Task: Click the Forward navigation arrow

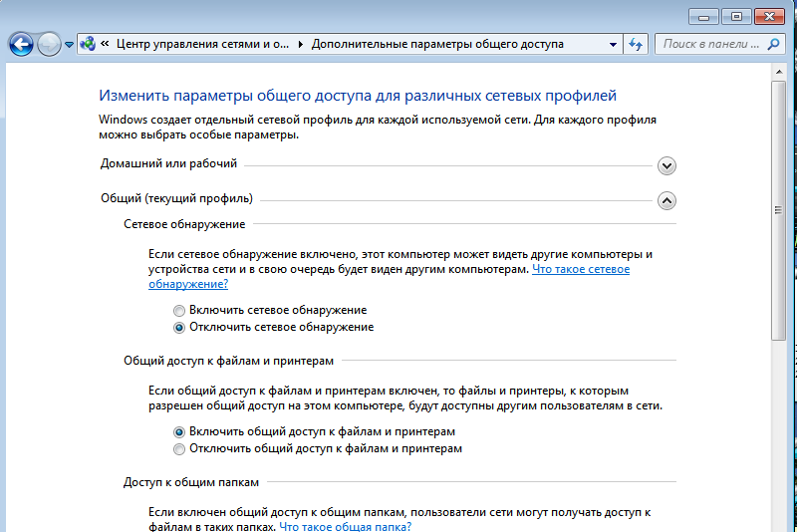Action: coord(49,45)
